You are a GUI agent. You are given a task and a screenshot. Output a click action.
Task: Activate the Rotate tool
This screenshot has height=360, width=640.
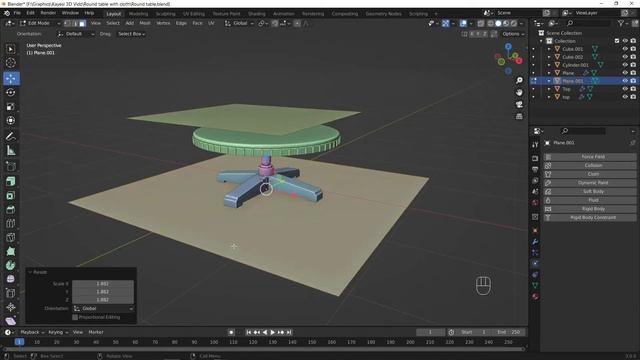[x=11, y=93]
